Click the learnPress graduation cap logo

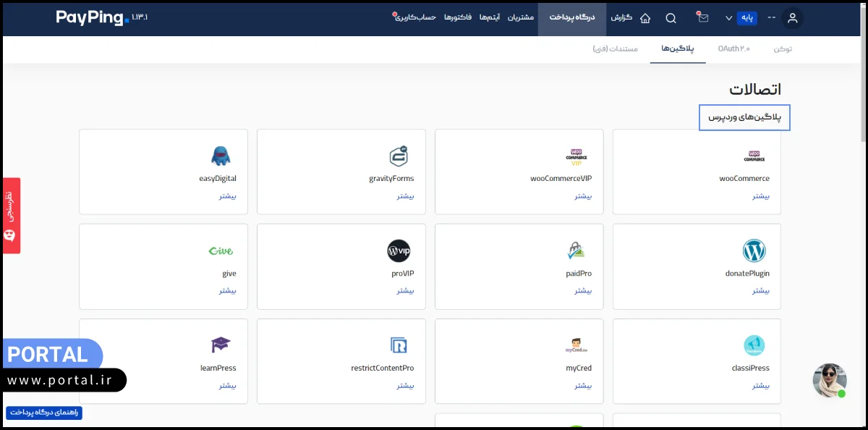221,345
